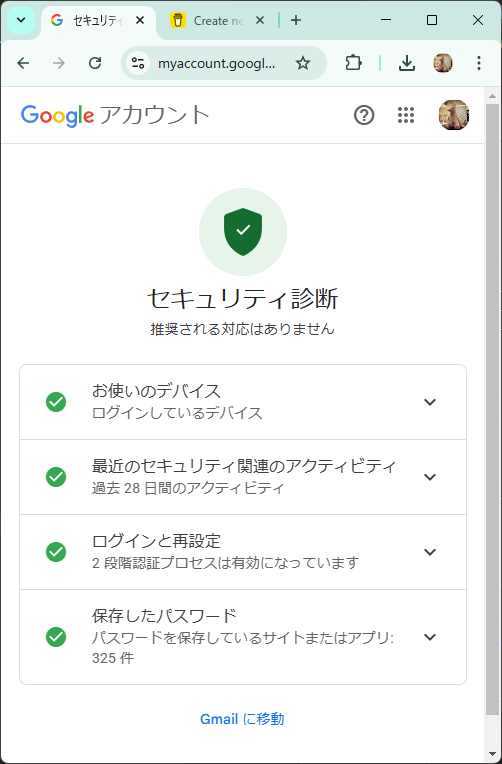Screen dimensions: 502x764
Task: Expand the ログインと再設定 section
Action: (x=243, y=552)
